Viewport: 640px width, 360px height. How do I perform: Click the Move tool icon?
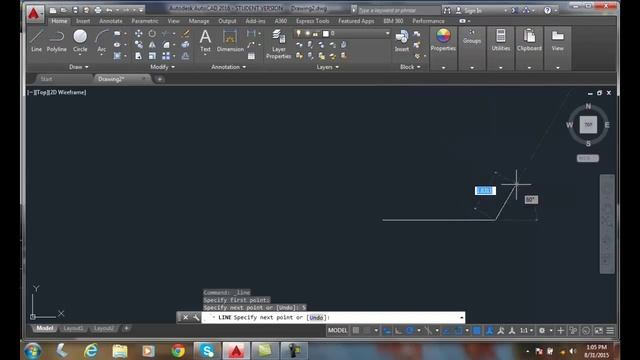pos(139,33)
